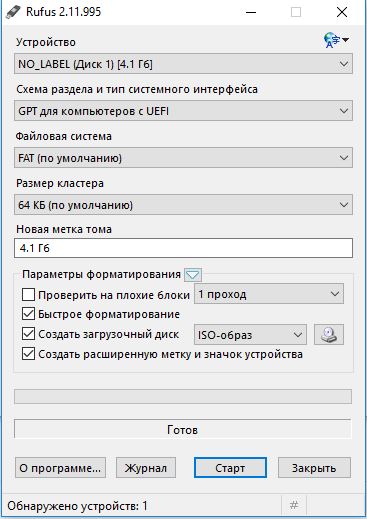Viewport: 367px width, 519px height.
Task: Click the empty progress bar
Action: pyautogui.click(x=183, y=397)
